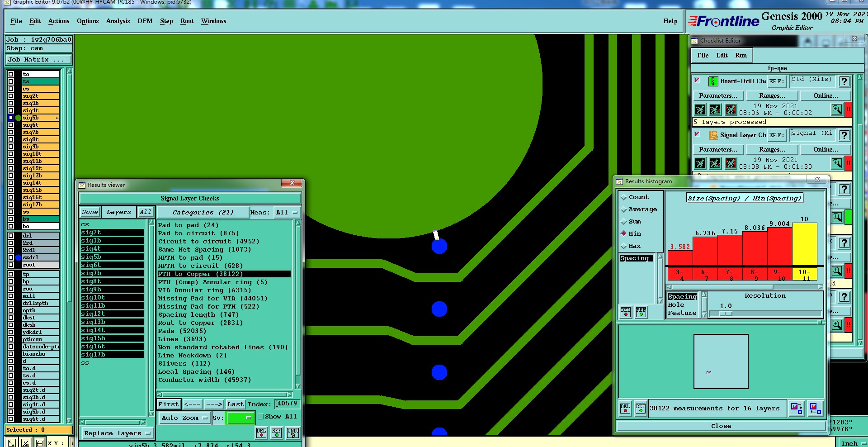Image resolution: width=868 pixels, height=447 pixels.
Task: Open Signal Layer results with magnifier icon
Action: [x=837, y=163]
